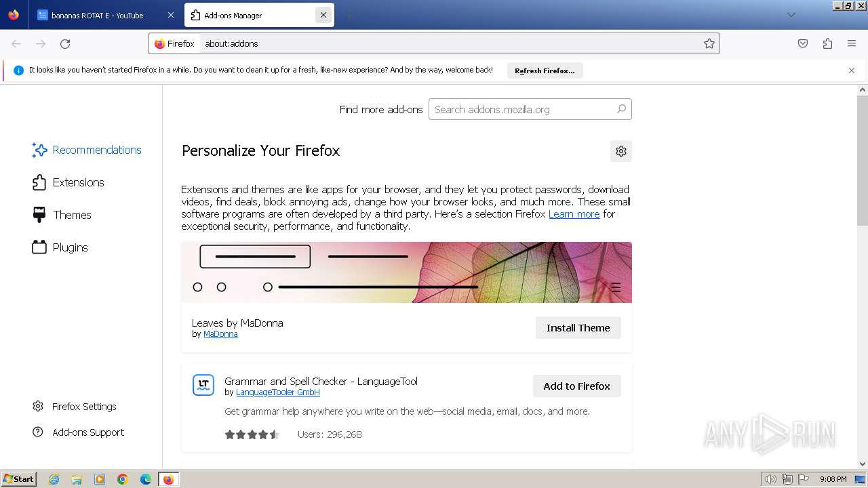Click the network tray icon
This screenshot has width=868, height=488.
[x=787, y=479]
